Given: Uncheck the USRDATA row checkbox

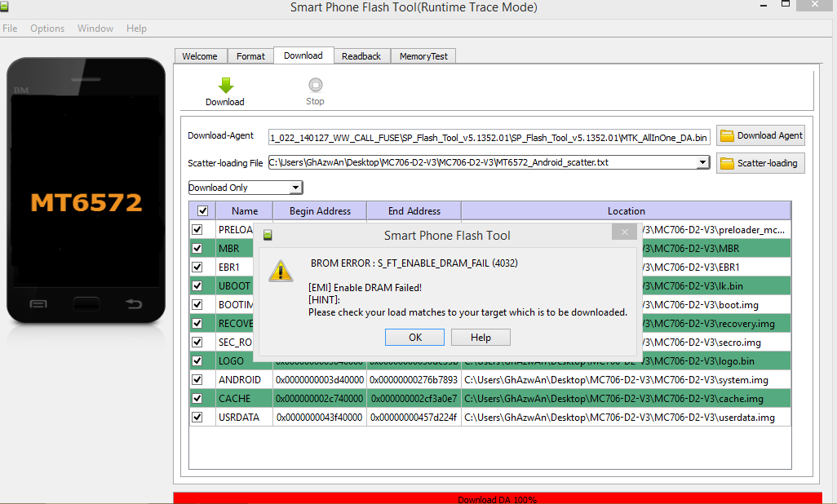Looking at the screenshot, I should coord(197,417).
